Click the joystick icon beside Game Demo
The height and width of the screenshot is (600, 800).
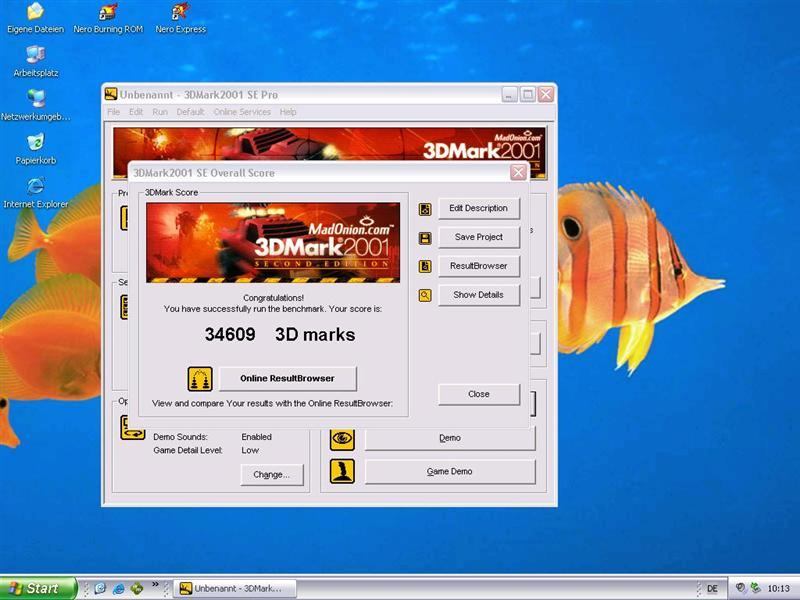point(342,471)
